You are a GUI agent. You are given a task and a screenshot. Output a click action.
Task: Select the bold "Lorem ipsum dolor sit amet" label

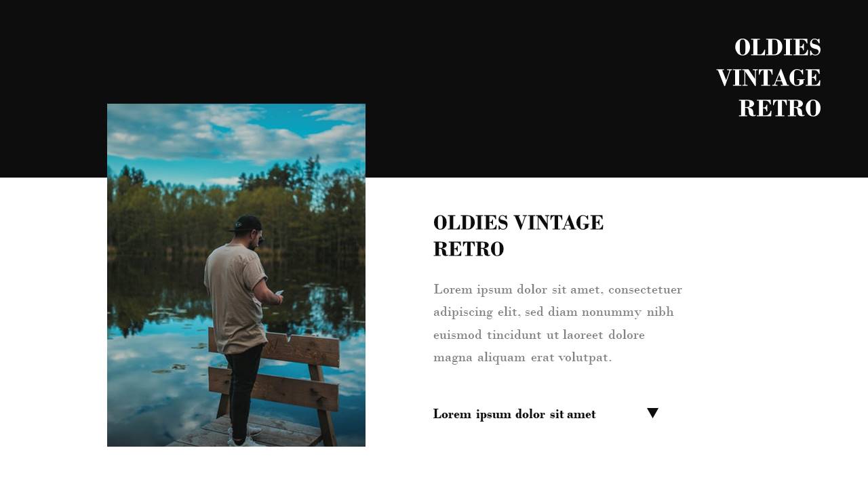(x=514, y=414)
